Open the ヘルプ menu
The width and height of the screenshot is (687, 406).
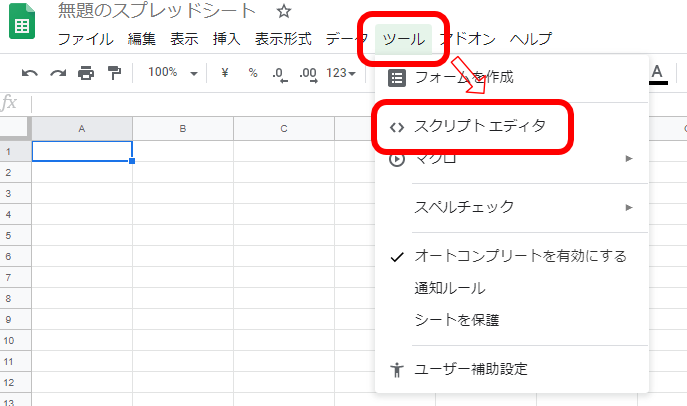531,39
